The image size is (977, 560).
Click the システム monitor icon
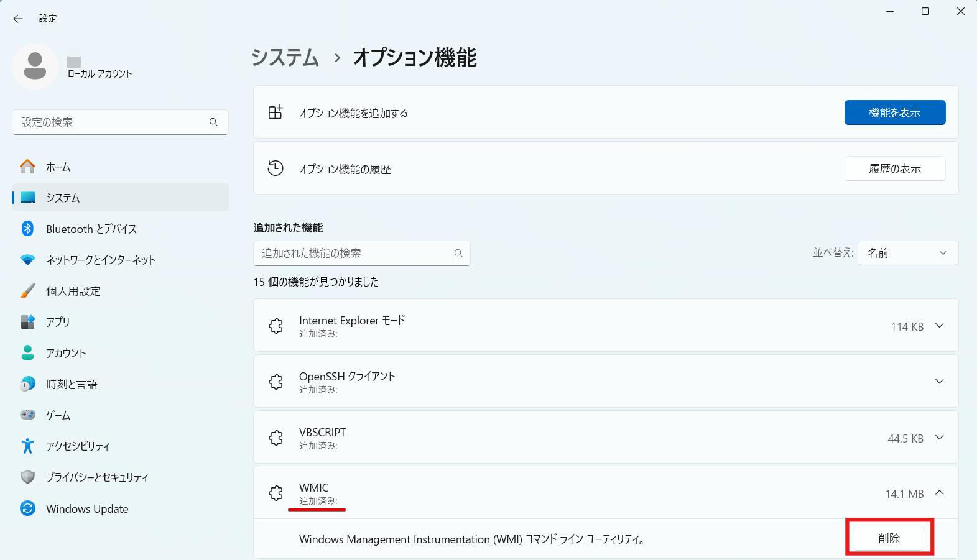click(27, 198)
